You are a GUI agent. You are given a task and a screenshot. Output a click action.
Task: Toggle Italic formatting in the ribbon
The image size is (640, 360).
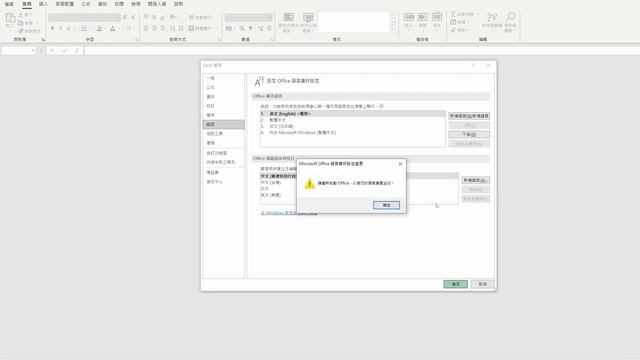point(60,29)
